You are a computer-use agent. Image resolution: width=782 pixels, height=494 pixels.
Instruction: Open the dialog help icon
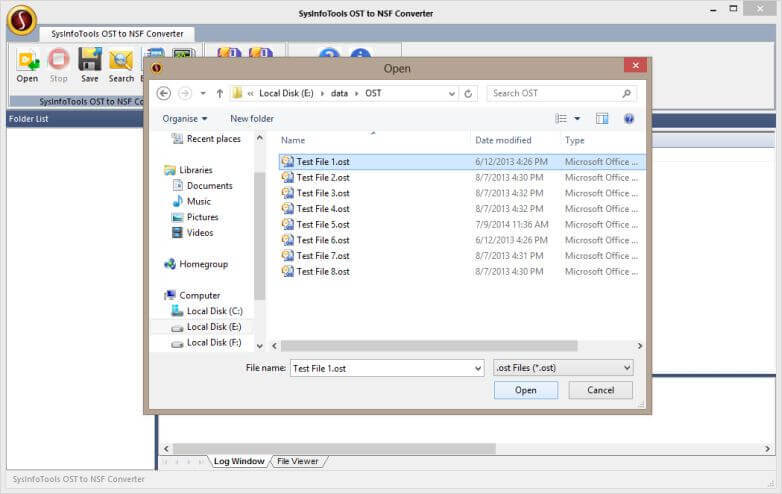click(629, 119)
